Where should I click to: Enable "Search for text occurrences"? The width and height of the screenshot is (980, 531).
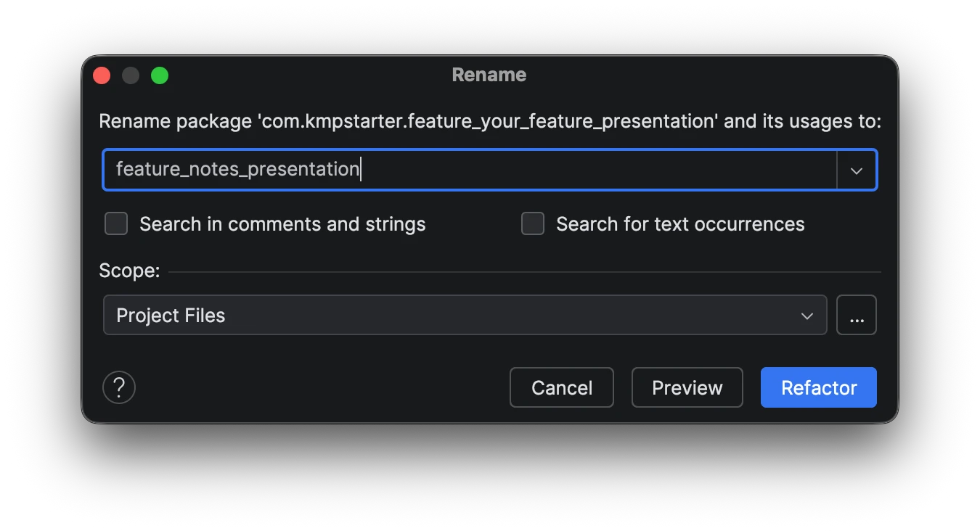[532, 223]
